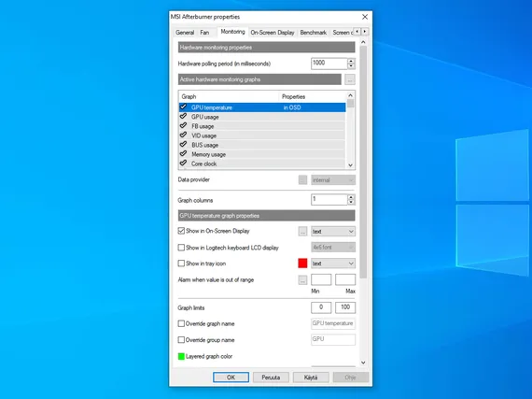Open the alarm settings ellipsis button

point(302,280)
